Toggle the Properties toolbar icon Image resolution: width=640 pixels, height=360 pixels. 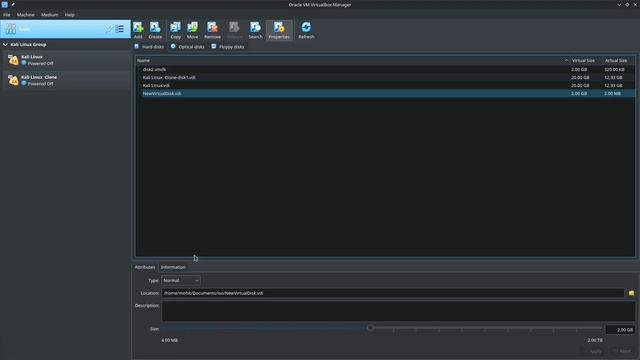click(279, 27)
